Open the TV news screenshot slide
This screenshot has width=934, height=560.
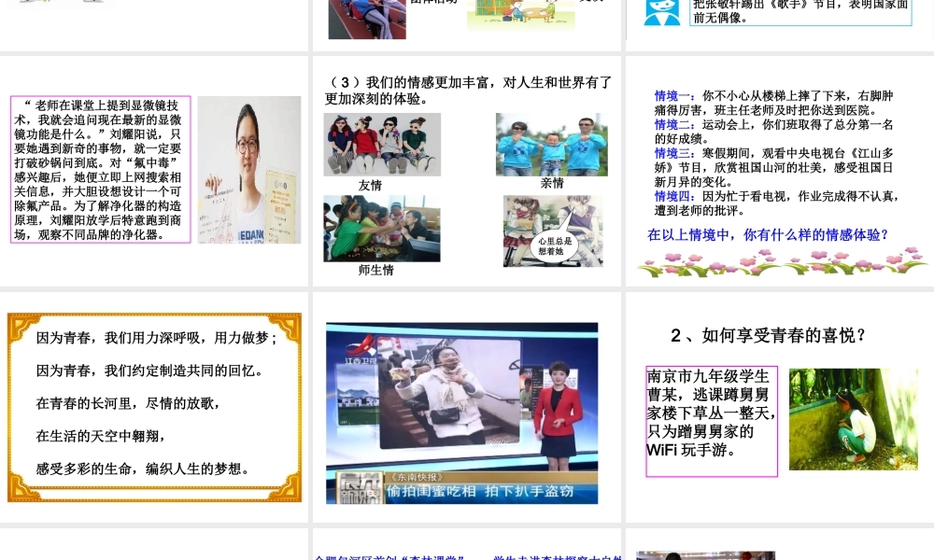pyautogui.click(x=466, y=407)
